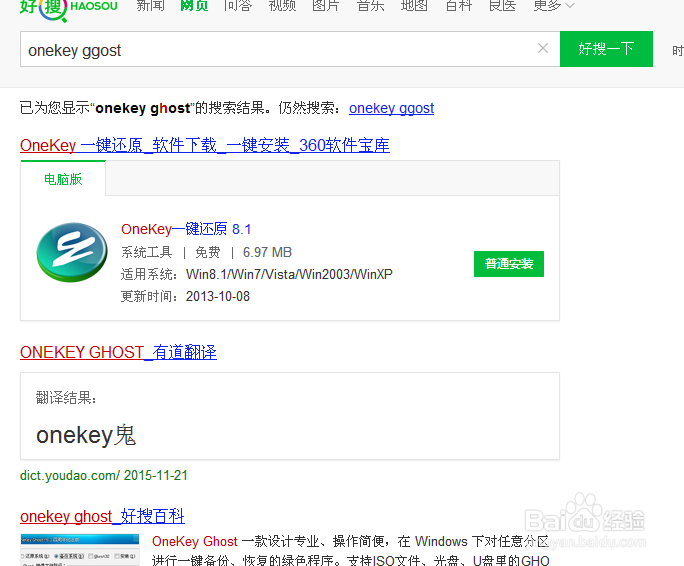
Task: Clear the search box with the X icon
Action: click(x=543, y=48)
